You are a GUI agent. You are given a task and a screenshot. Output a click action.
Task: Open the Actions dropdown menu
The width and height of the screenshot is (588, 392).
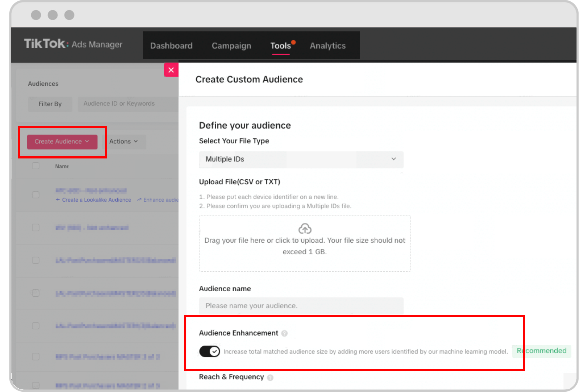click(x=123, y=142)
